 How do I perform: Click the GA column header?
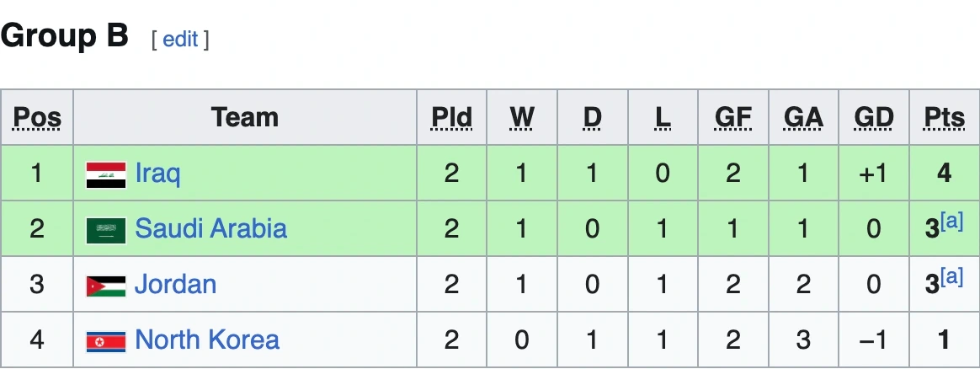(803, 117)
